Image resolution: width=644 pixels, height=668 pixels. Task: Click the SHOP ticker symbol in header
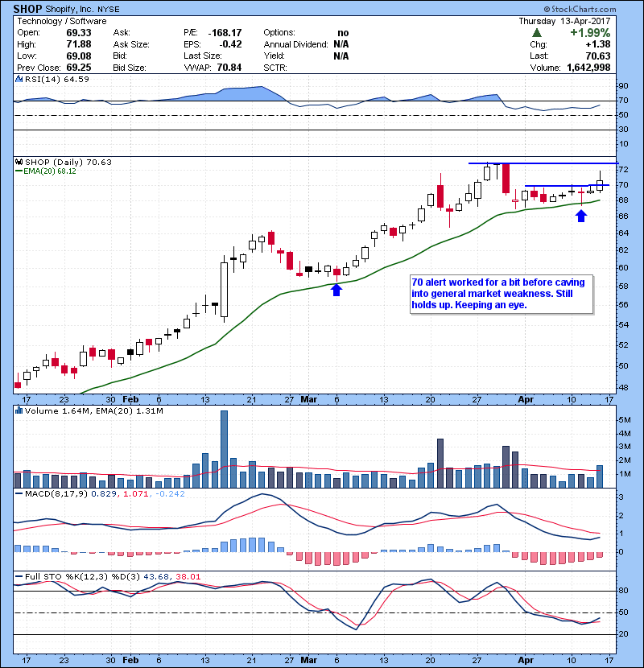(27, 9)
